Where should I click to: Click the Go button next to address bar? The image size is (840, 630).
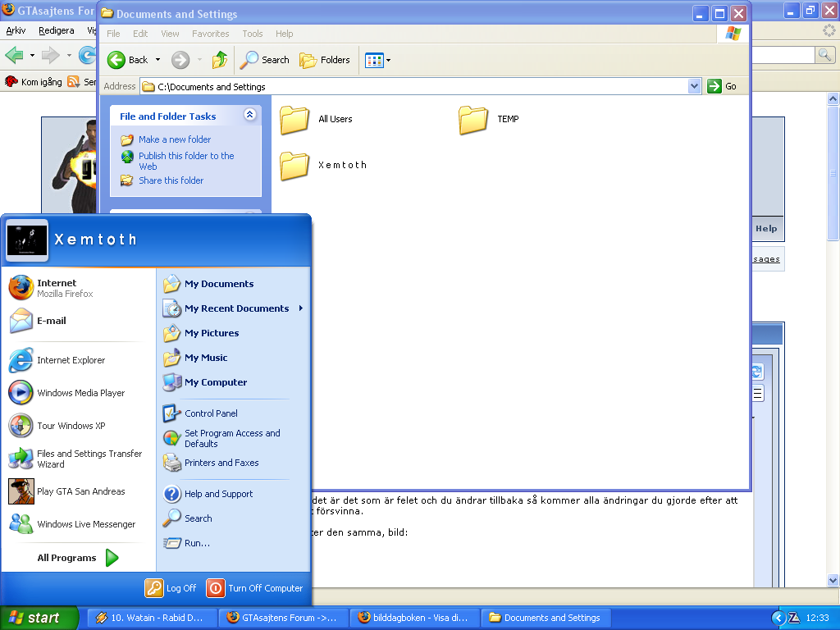[x=722, y=86]
